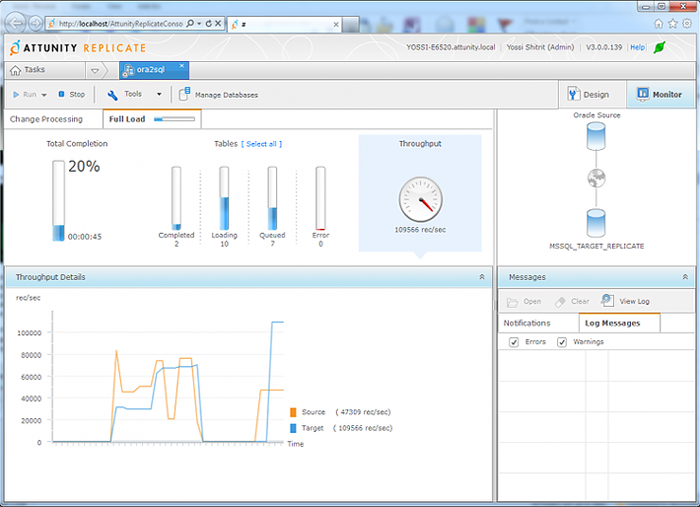Viewport: 700px width, 507px height.
Task: Click the MSSQL_TARGET_REPLICATE database icon
Action: click(596, 223)
